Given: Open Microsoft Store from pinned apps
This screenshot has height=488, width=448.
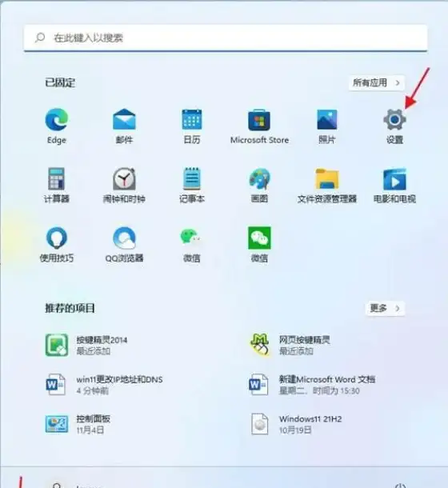Looking at the screenshot, I should click(x=259, y=126).
